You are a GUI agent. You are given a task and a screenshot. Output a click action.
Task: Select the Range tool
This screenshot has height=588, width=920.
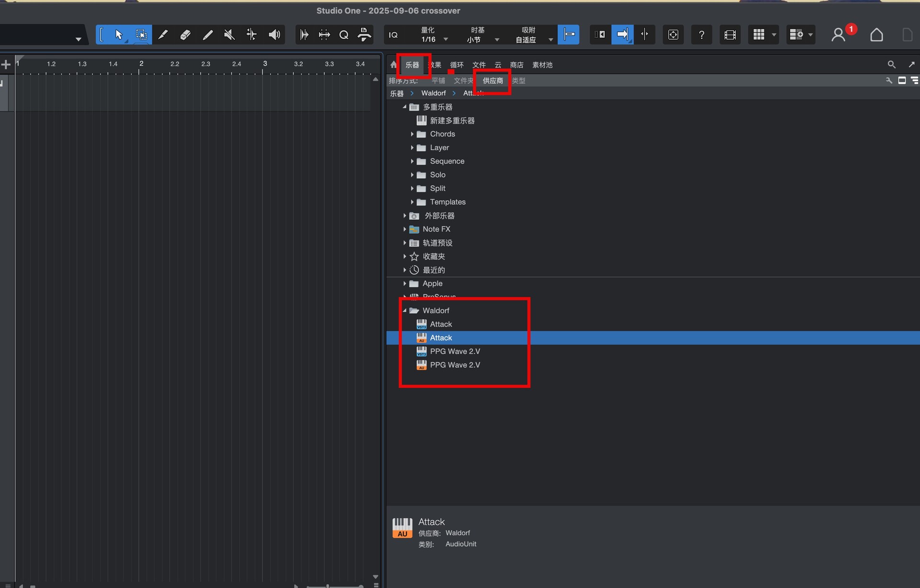click(141, 34)
